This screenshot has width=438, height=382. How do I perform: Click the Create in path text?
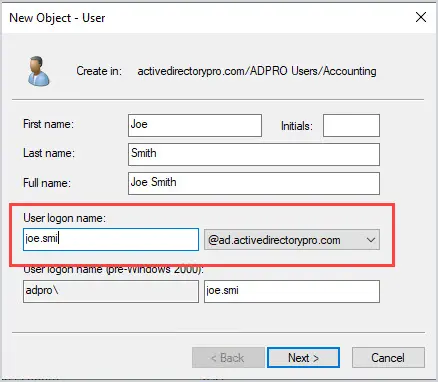(x=257, y=71)
